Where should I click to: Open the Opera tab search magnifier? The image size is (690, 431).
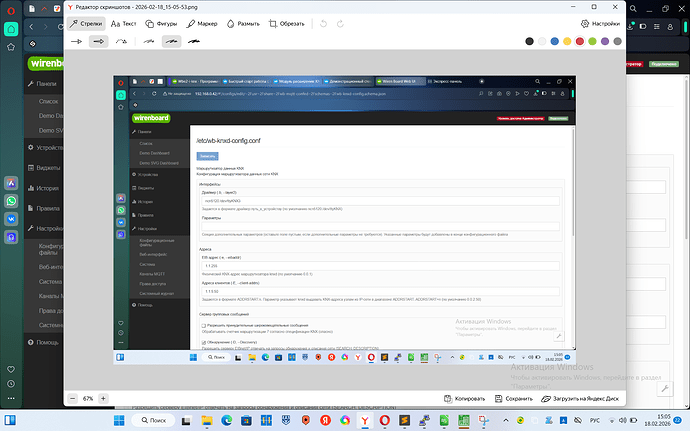pyautogui.click(x=633, y=9)
